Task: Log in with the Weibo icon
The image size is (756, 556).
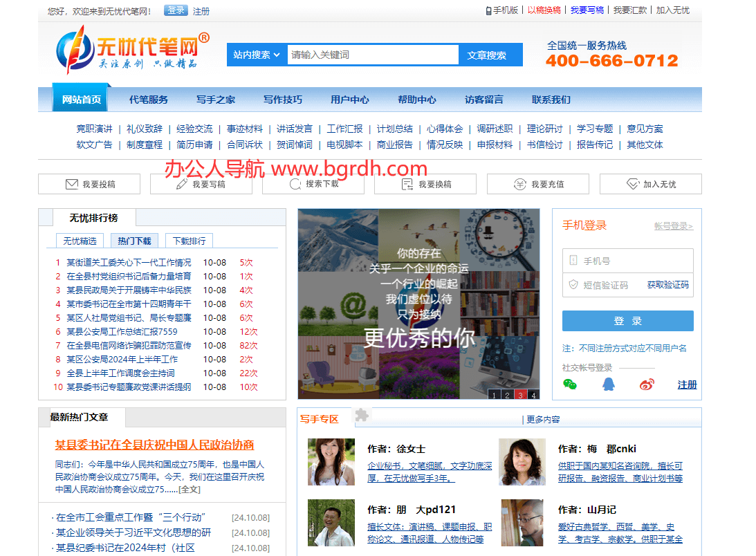Action: click(647, 384)
